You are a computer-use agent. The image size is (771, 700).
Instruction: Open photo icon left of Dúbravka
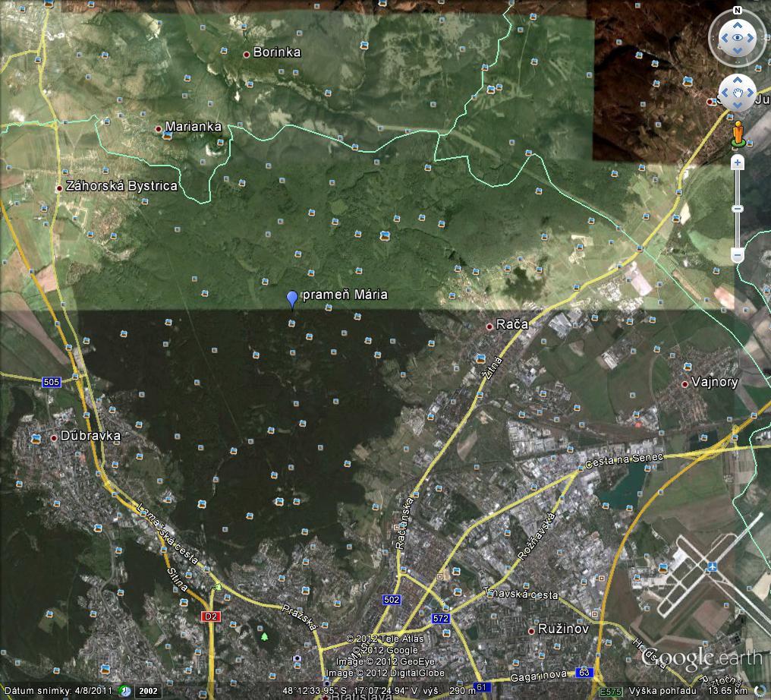click(36, 438)
